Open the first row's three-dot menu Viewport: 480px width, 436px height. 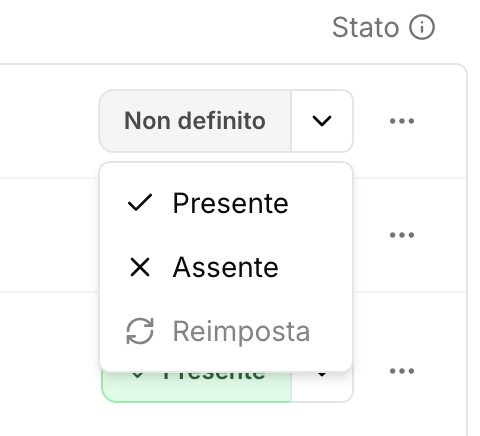pos(402,121)
